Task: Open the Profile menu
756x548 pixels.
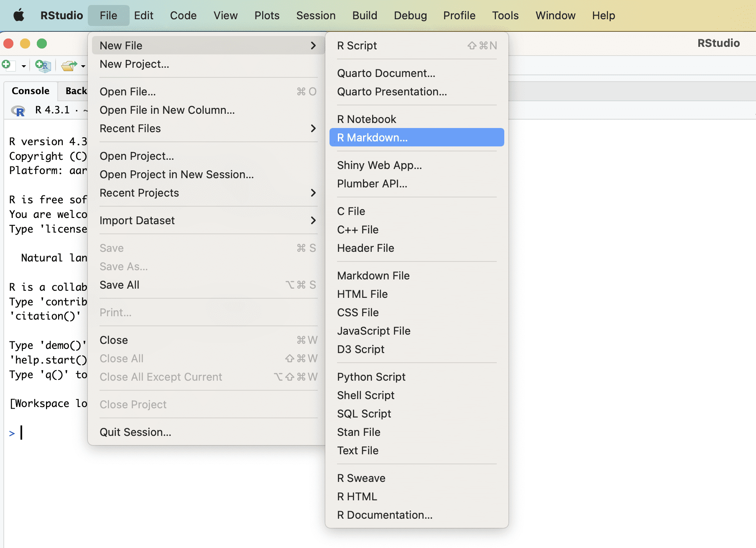Action: pos(459,15)
